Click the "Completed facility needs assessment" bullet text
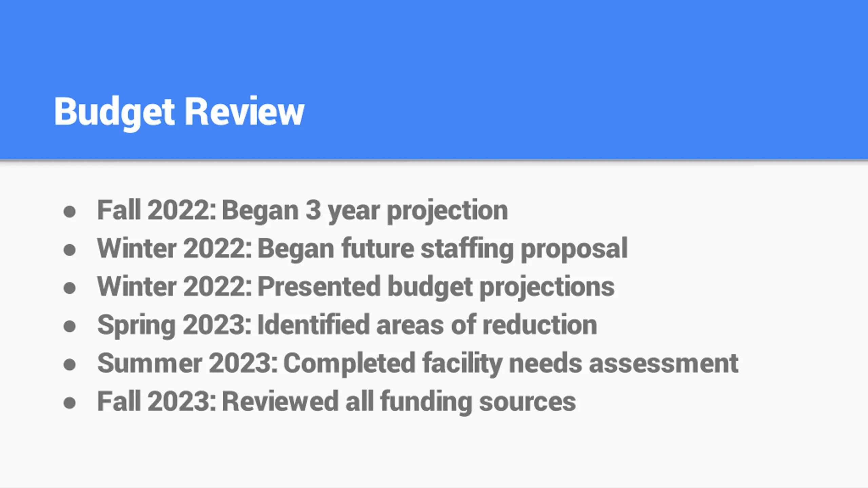The image size is (868, 488). [x=511, y=364]
